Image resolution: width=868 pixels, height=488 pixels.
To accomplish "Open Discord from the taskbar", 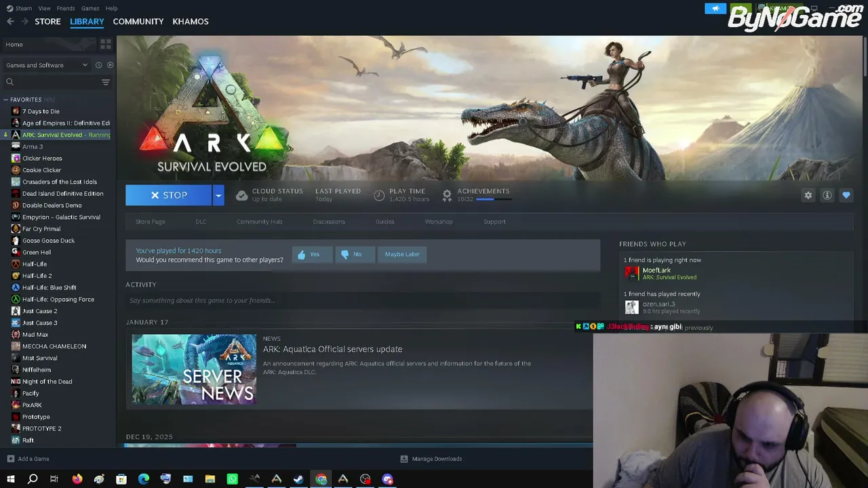I will [387, 479].
